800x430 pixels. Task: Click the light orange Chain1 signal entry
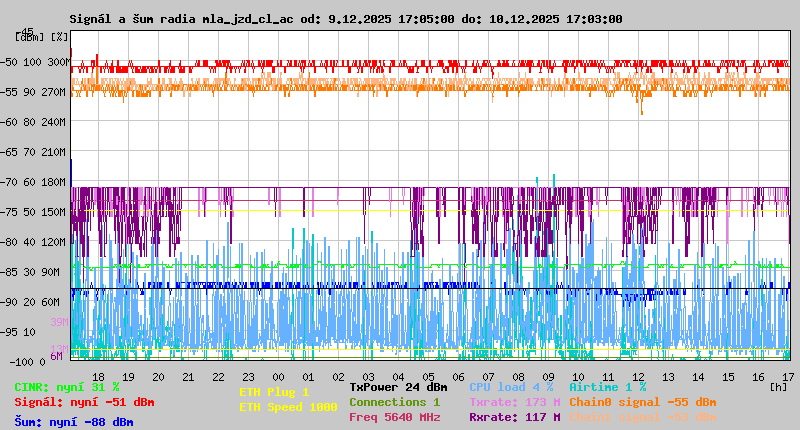(x=642, y=417)
